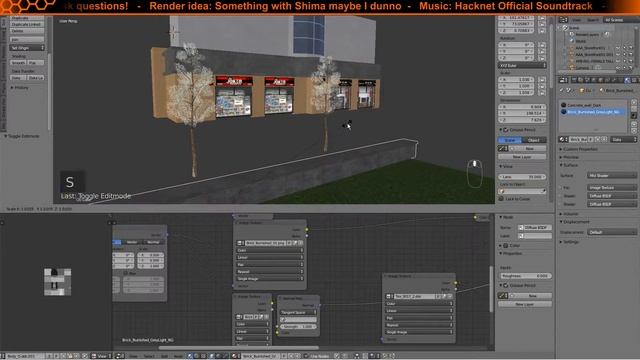Open the Material properties tab
Screen dimensions: 640x360
[x=627, y=80]
